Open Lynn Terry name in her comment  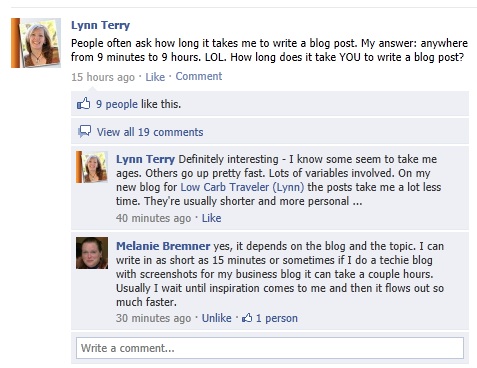145,159
